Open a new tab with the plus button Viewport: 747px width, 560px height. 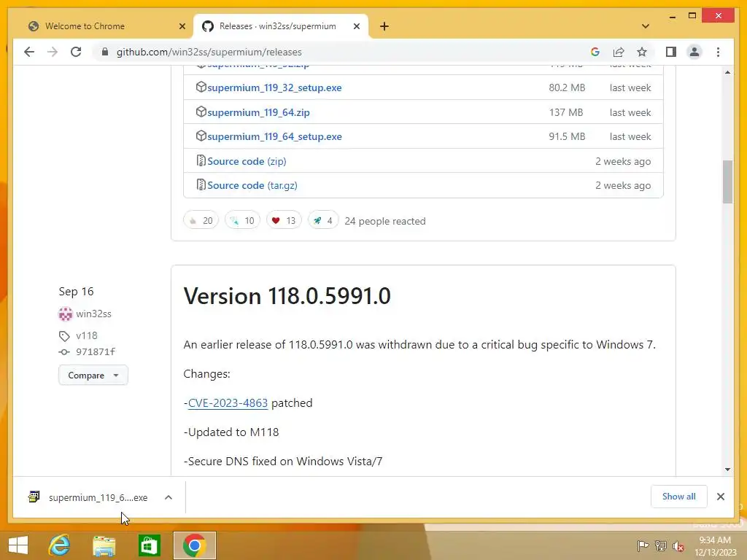(x=384, y=26)
